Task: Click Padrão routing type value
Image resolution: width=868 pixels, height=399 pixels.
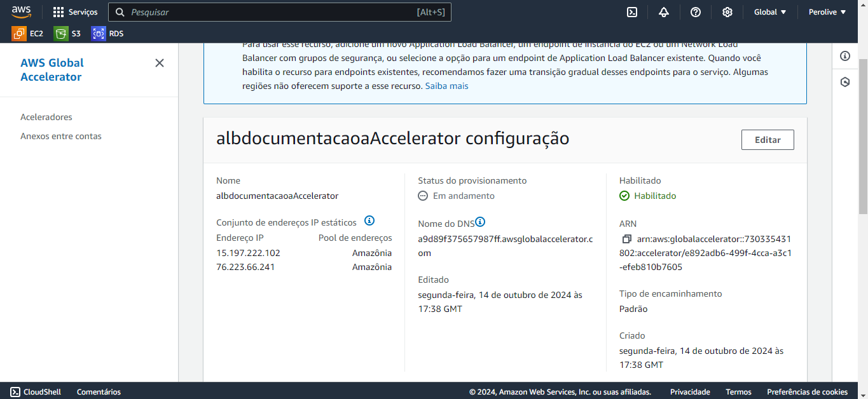Action: (x=633, y=309)
